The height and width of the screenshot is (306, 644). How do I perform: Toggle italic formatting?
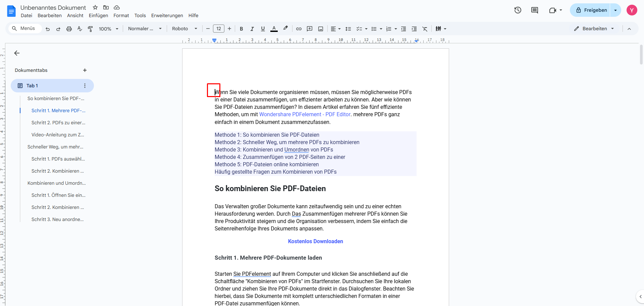[252, 29]
